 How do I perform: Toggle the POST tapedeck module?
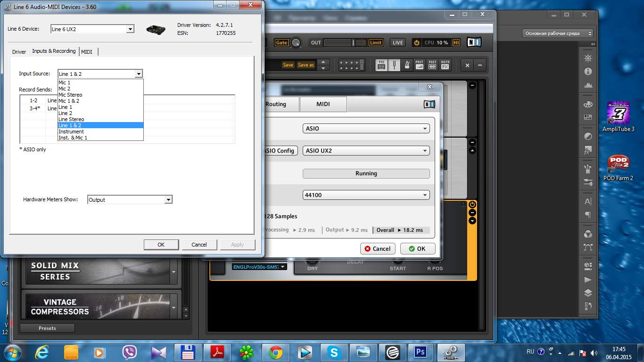point(432,65)
